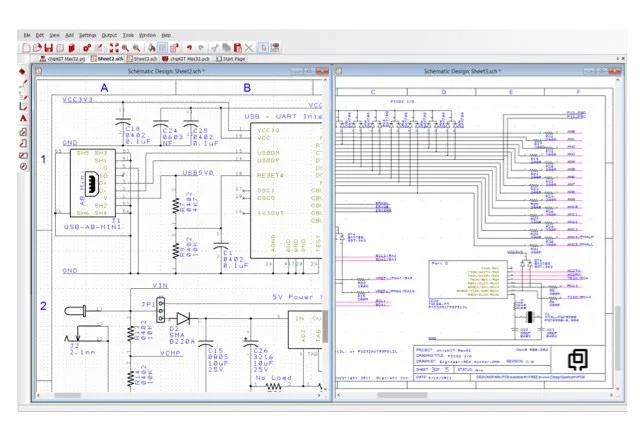Open the Tools menu
Image resolution: width=640 pixels, height=441 pixels.
point(129,35)
